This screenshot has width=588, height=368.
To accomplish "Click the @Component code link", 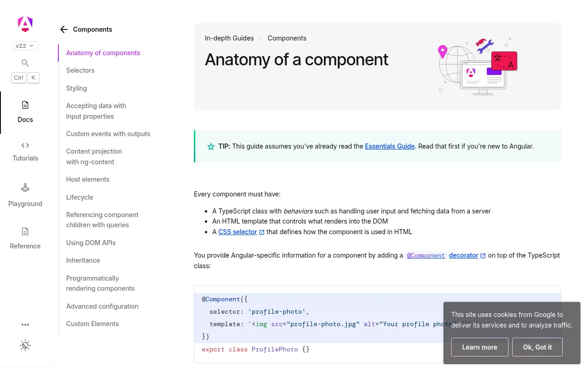I will pos(426,255).
